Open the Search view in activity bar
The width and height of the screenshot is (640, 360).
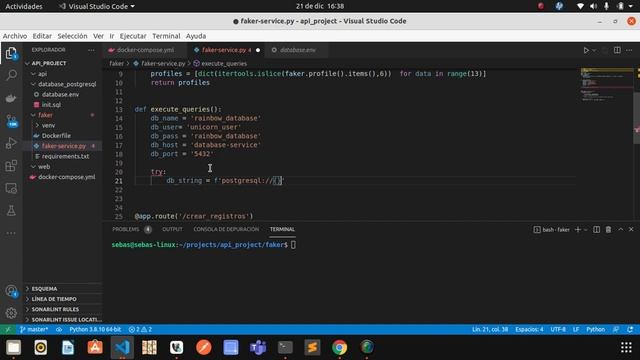(x=11, y=75)
